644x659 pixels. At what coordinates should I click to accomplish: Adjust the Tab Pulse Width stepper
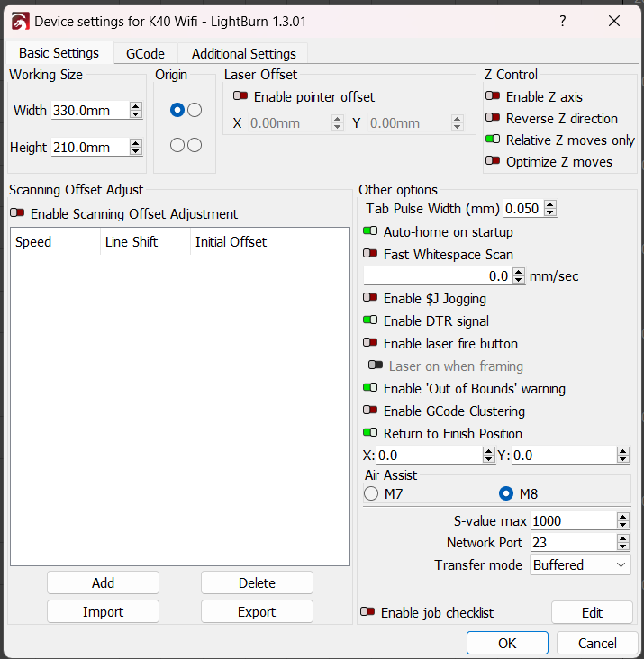pos(550,209)
